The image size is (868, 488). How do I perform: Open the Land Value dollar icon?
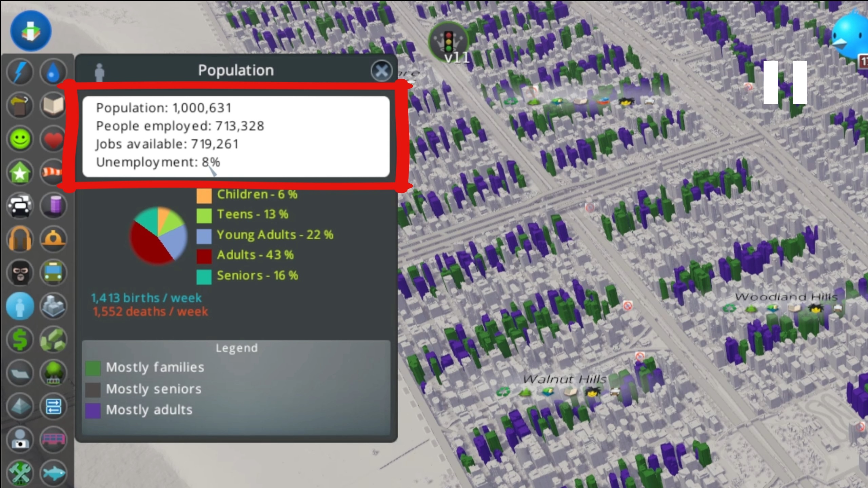pos(20,339)
